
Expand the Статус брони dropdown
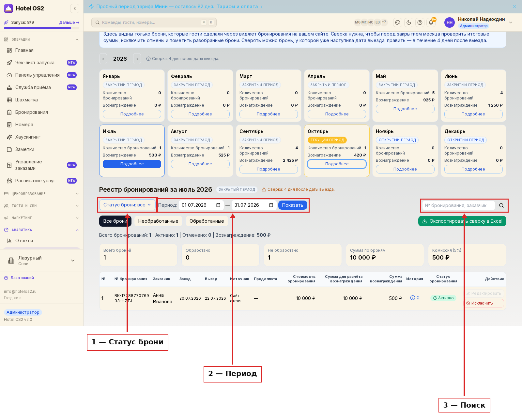pos(127,205)
